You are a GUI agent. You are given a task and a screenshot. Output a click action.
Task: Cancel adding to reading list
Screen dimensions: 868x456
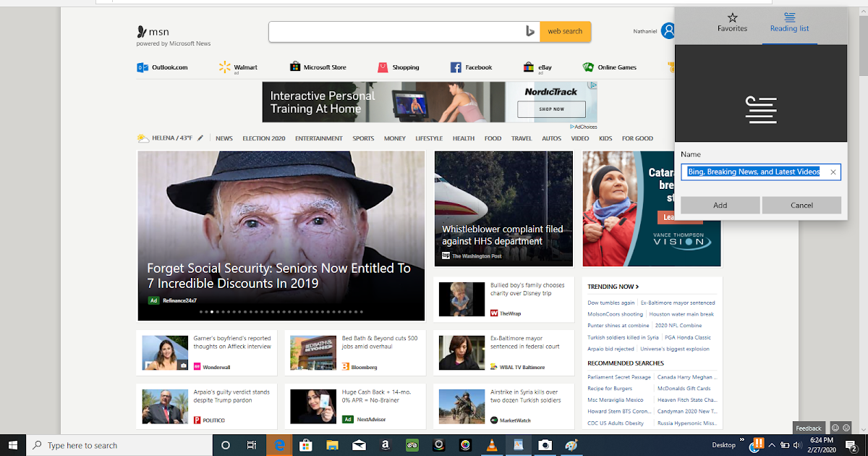801,205
